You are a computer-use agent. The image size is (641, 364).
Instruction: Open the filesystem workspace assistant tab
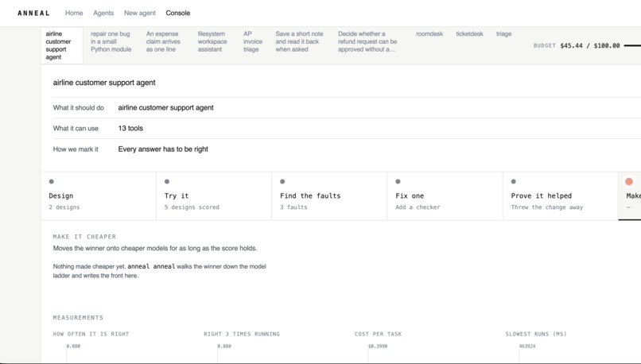click(x=212, y=41)
